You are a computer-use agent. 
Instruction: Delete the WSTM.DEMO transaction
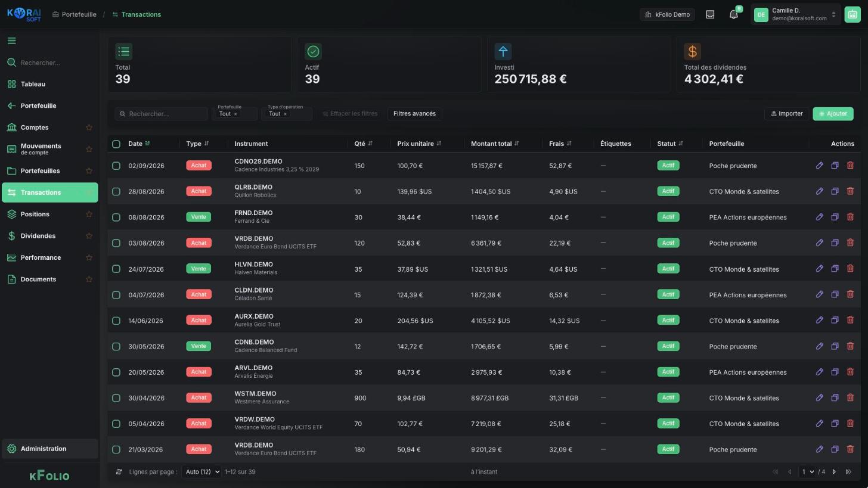pos(850,398)
